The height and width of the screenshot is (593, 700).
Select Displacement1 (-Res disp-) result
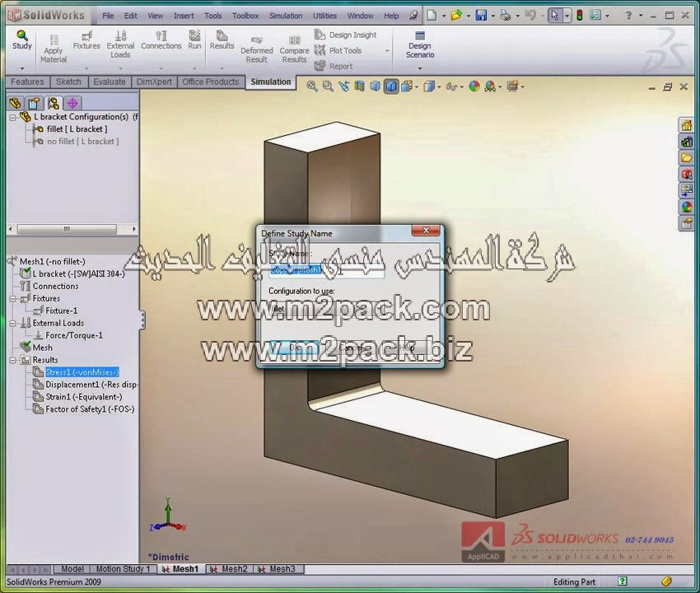(x=86, y=385)
